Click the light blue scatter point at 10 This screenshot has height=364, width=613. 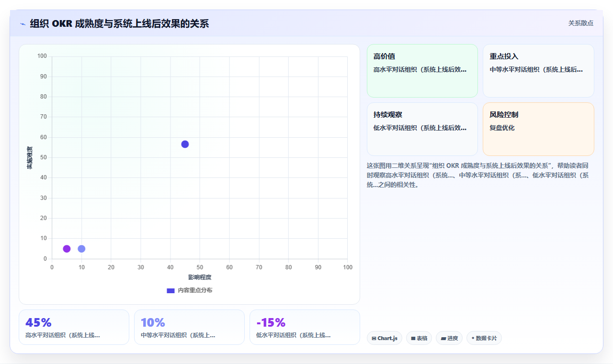[x=81, y=249]
